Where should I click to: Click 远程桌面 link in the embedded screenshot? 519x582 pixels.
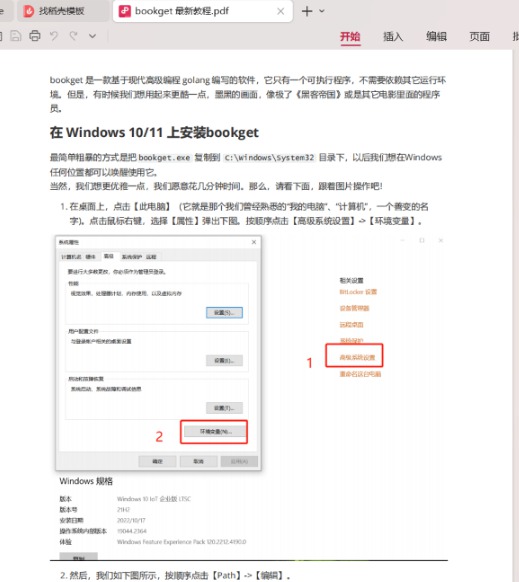coord(351,325)
